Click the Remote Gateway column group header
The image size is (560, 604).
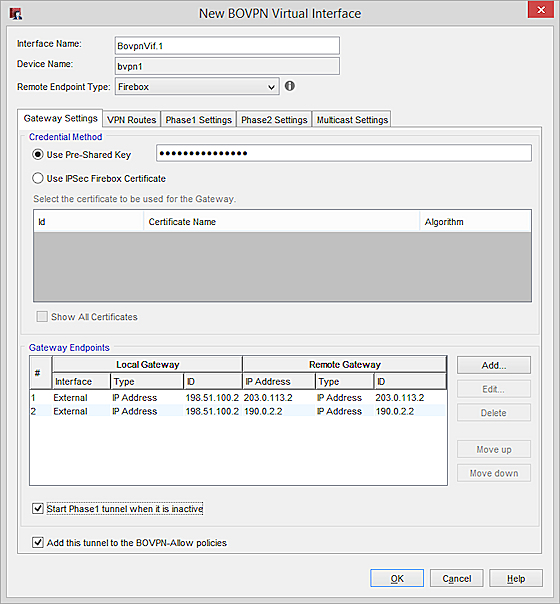pyautogui.click(x=345, y=364)
